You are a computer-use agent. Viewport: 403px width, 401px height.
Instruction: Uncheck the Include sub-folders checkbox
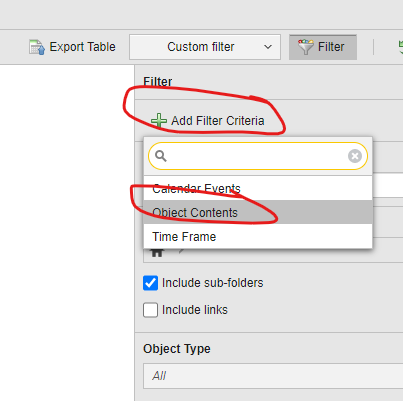(150, 283)
